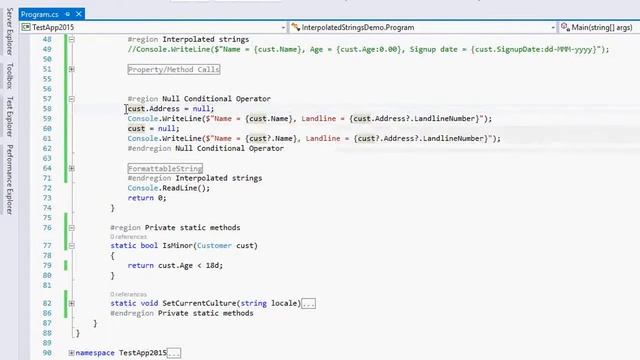Screen dimensions: 640x360
Task: Click the references CodeLens above IsMinor
Action: coord(128,237)
